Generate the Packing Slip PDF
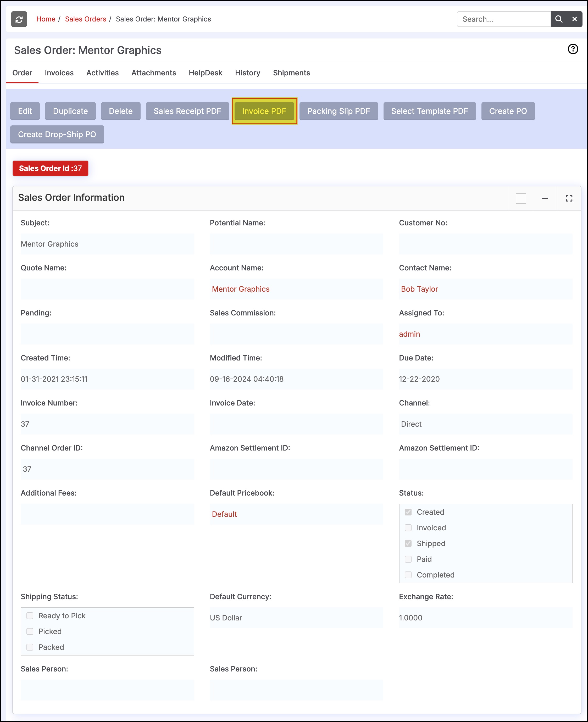Screen dimensions: 588x722 [339, 111]
